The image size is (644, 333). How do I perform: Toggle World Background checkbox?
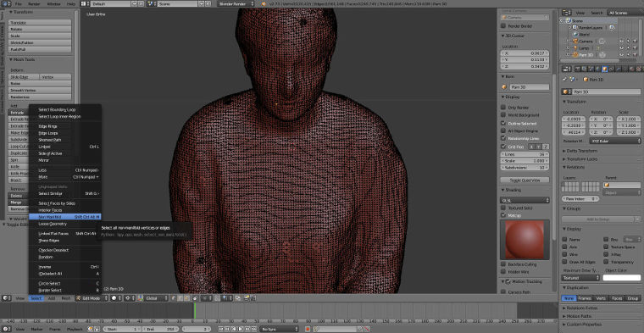pos(503,115)
